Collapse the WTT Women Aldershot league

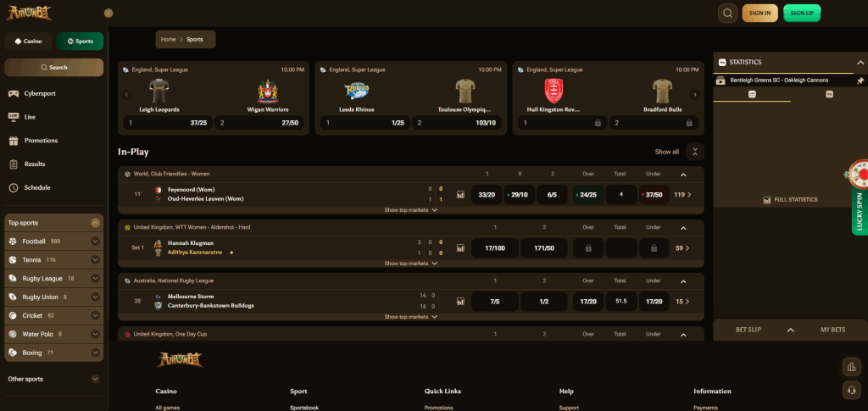point(683,228)
